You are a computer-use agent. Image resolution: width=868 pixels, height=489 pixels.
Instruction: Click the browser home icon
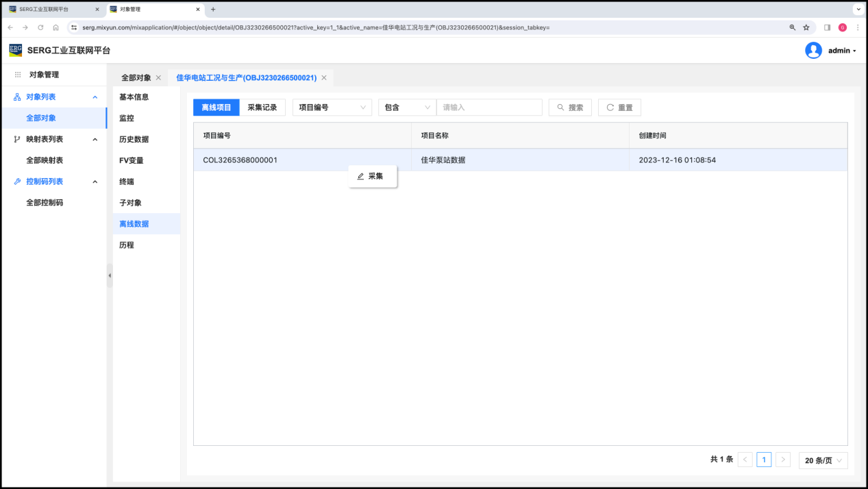coord(55,27)
